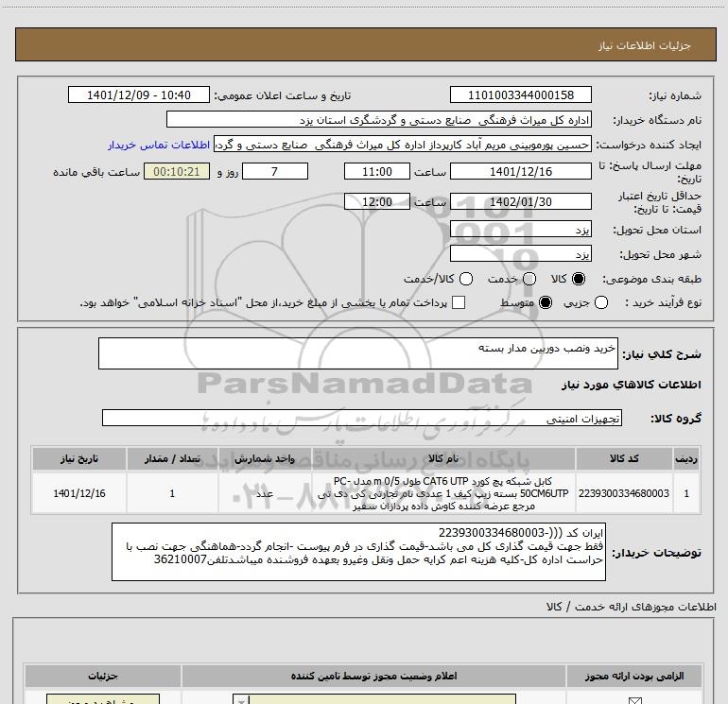Click the تاریخ نیاز column header
This screenshot has height=704, width=728.
(78, 459)
